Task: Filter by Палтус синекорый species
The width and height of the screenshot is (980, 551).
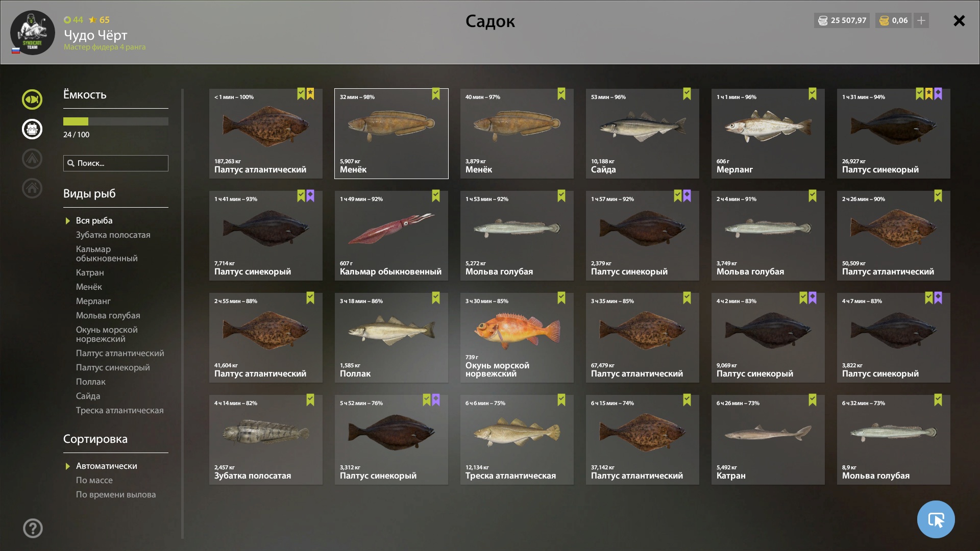Action: (x=113, y=367)
